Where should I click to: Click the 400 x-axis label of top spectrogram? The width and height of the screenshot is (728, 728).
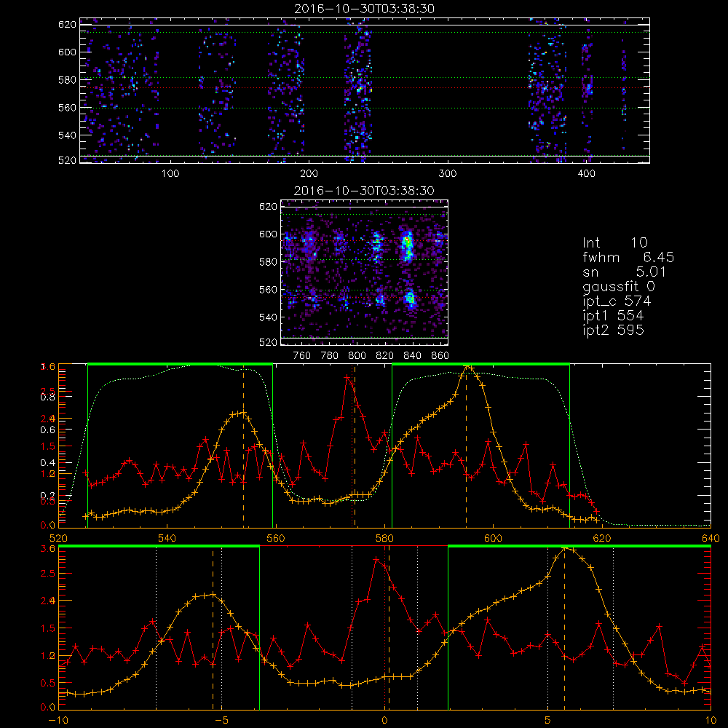[x=586, y=174]
